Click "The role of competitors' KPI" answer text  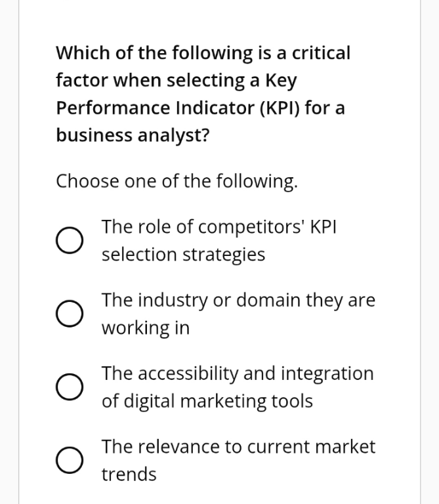point(220,226)
